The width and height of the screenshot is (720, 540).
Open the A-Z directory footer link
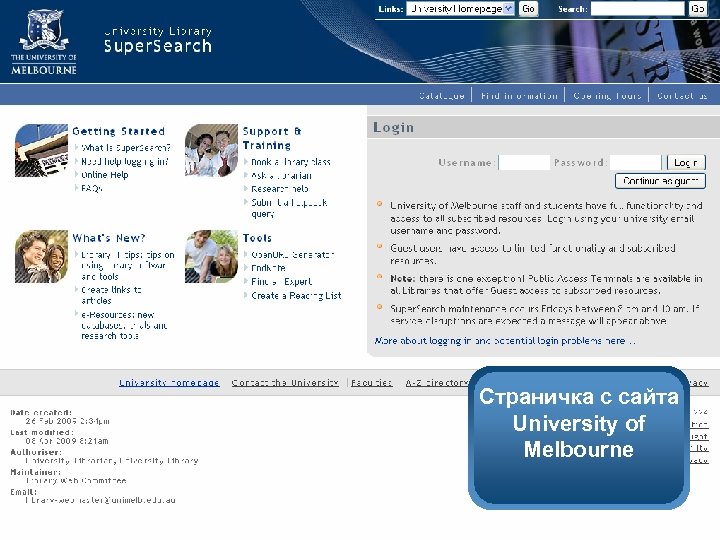tap(436, 382)
